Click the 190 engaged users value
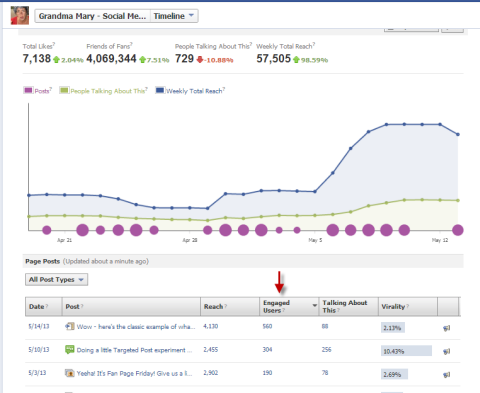 tap(267, 373)
